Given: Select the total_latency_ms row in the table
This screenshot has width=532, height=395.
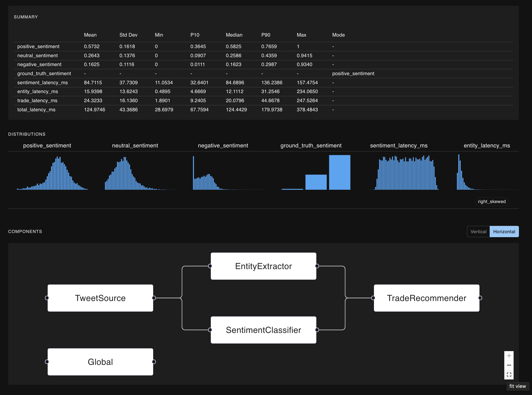Looking at the screenshot, I should 36,110.
